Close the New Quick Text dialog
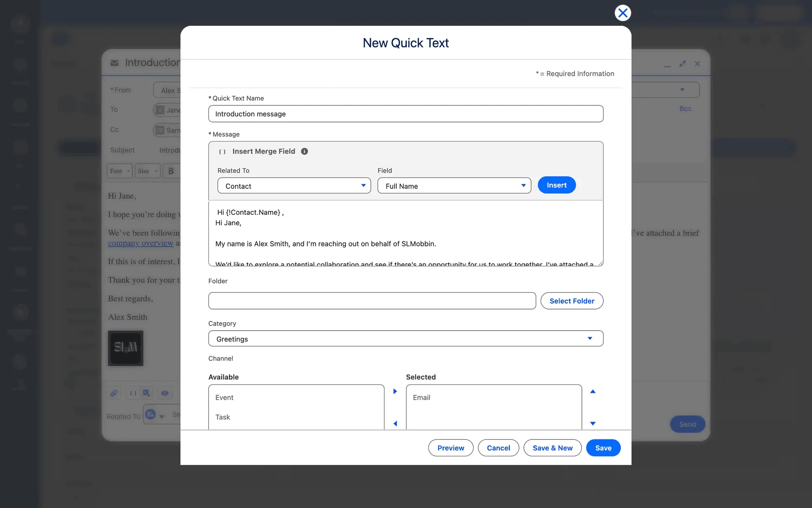This screenshot has height=508, width=812. [623, 13]
